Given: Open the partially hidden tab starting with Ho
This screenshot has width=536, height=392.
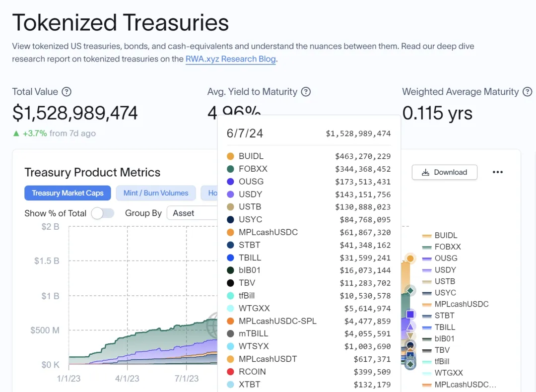Looking at the screenshot, I should click(x=209, y=193).
